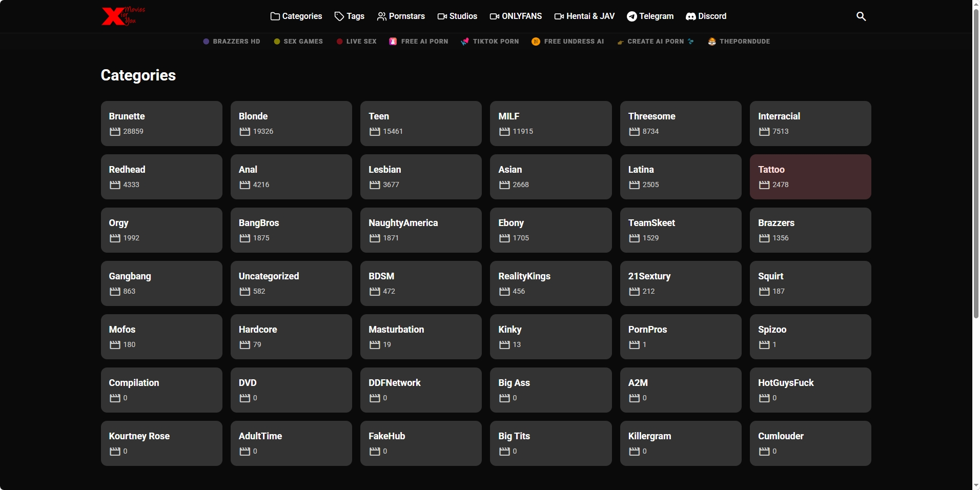Open the 21Sextury category card

click(x=681, y=283)
